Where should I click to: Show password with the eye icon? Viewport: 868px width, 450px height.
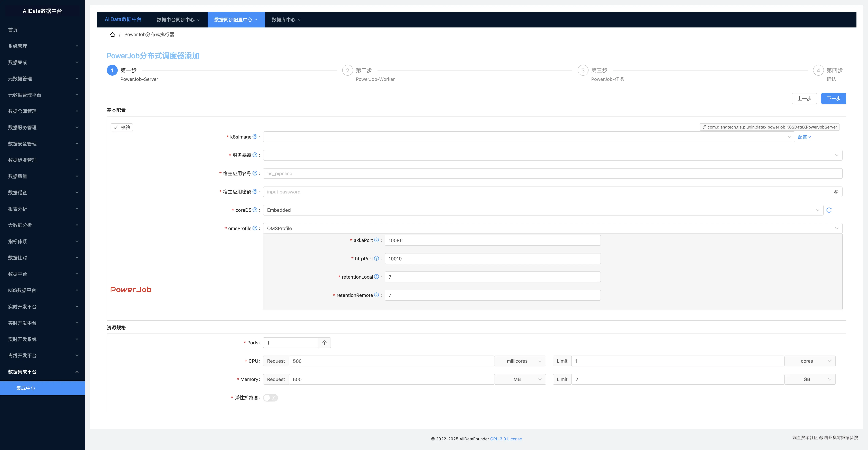point(836,192)
